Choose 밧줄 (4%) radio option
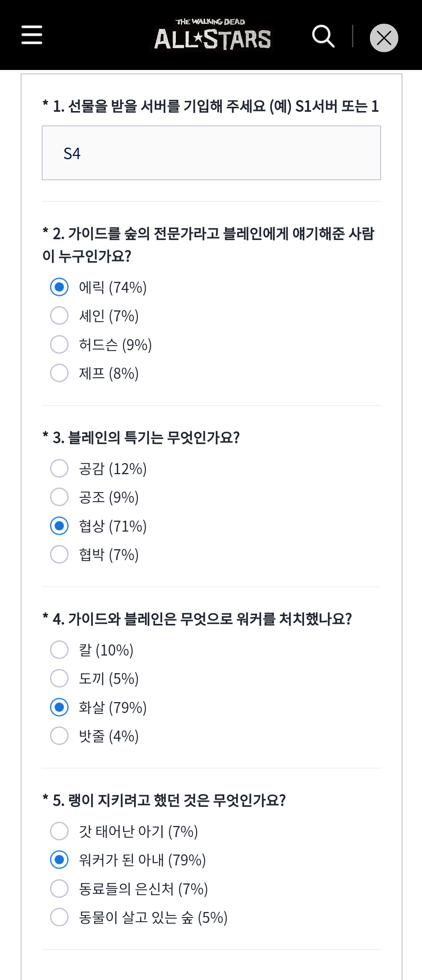Screen dimensions: 422x980 tap(59, 736)
